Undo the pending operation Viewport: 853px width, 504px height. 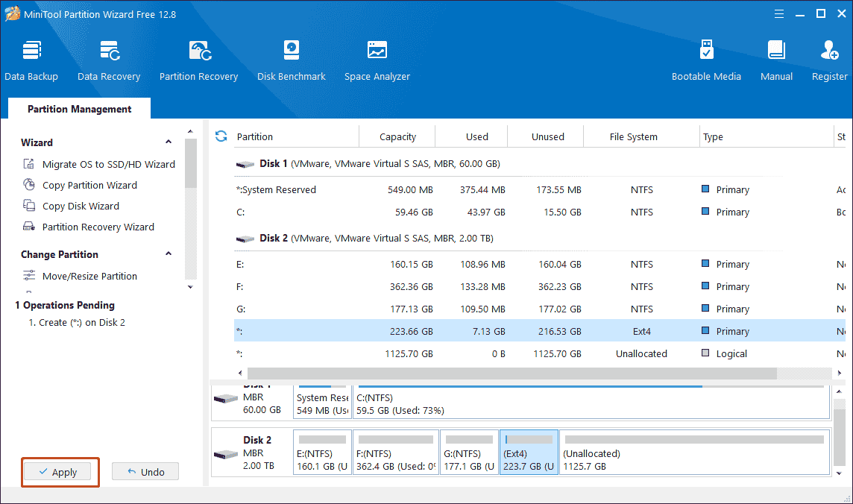pos(145,472)
